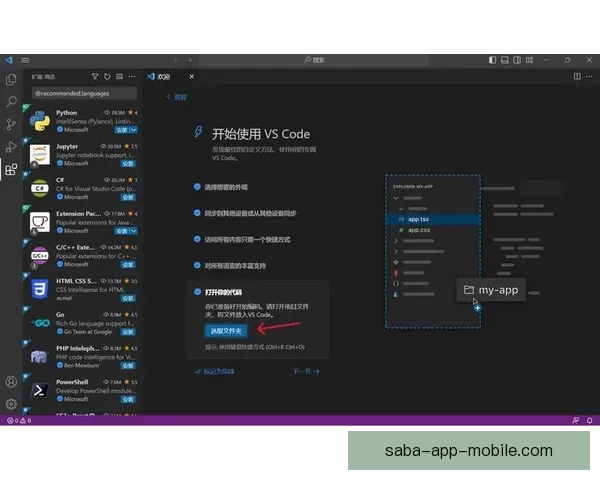Image resolution: width=600 pixels, height=480 pixels.
Task: Split the editor to the right
Action: (577, 77)
